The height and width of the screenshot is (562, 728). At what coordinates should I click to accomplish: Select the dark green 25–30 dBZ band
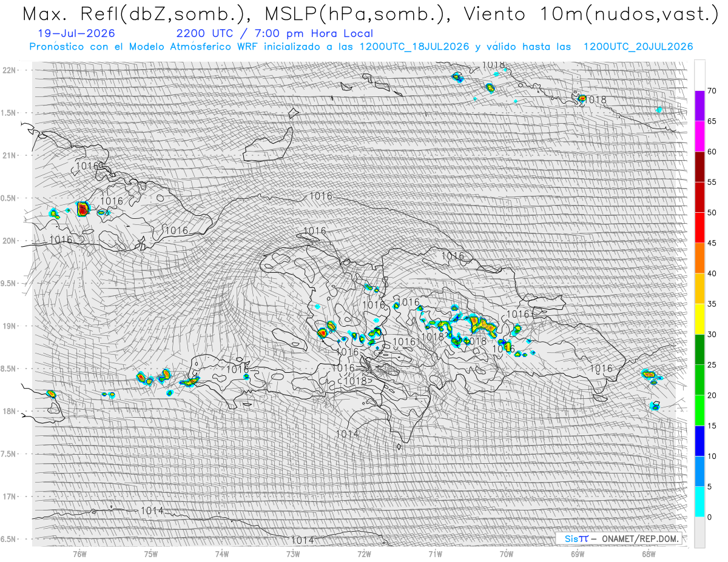tap(699, 350)
